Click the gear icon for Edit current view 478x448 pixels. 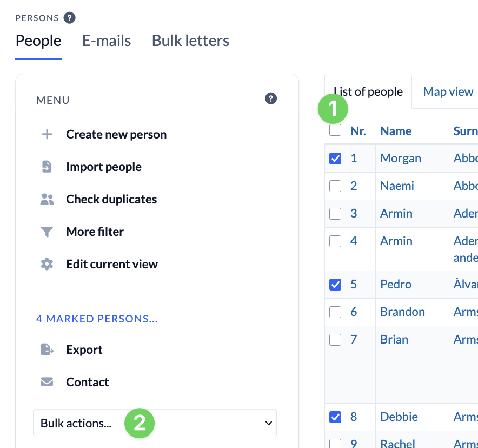point(47,264)
